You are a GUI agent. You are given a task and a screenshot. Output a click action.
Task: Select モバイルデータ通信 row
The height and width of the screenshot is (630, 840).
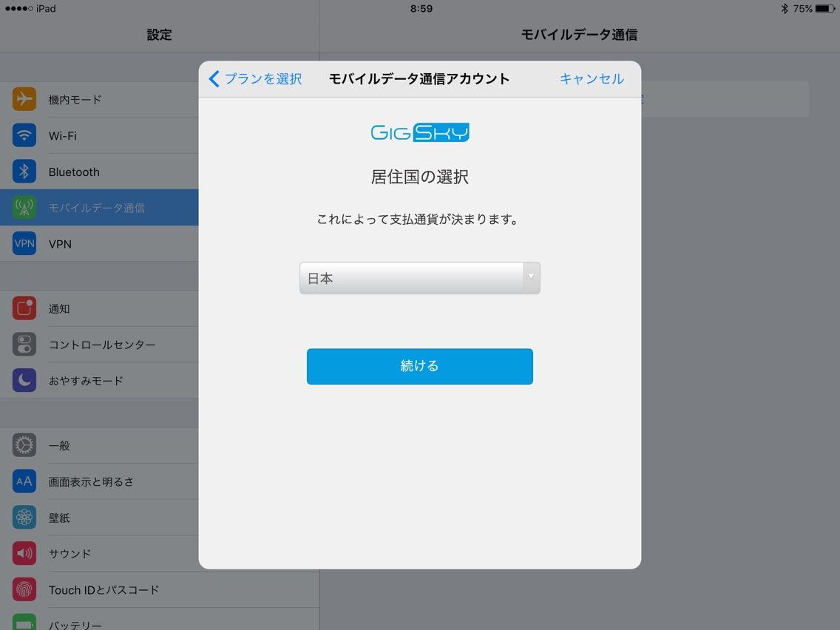[99, 207]
